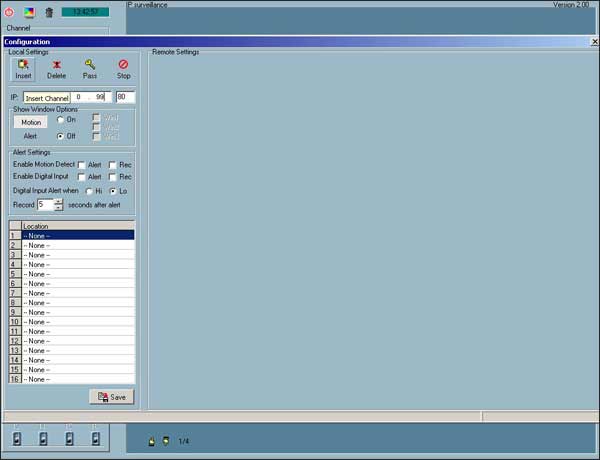Enable Motion Detect Rec checkbox
Viewport: 600px width, 460px height.
click(112, 165)
